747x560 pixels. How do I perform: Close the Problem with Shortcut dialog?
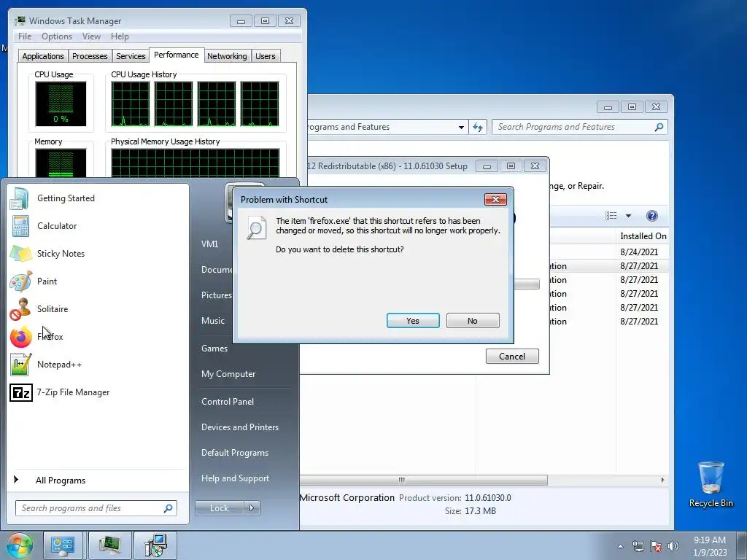(x=495, y=199)
